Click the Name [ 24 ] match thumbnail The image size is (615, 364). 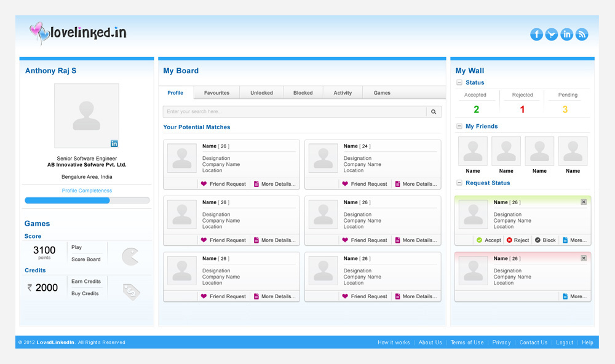(x=323, y=158)
